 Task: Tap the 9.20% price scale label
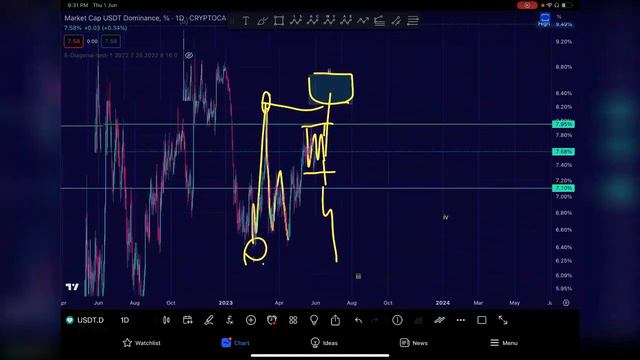(564, 42)
